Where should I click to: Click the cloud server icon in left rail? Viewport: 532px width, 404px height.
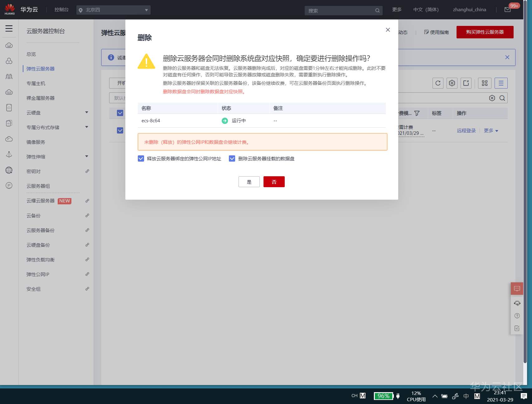click(9, 46)
